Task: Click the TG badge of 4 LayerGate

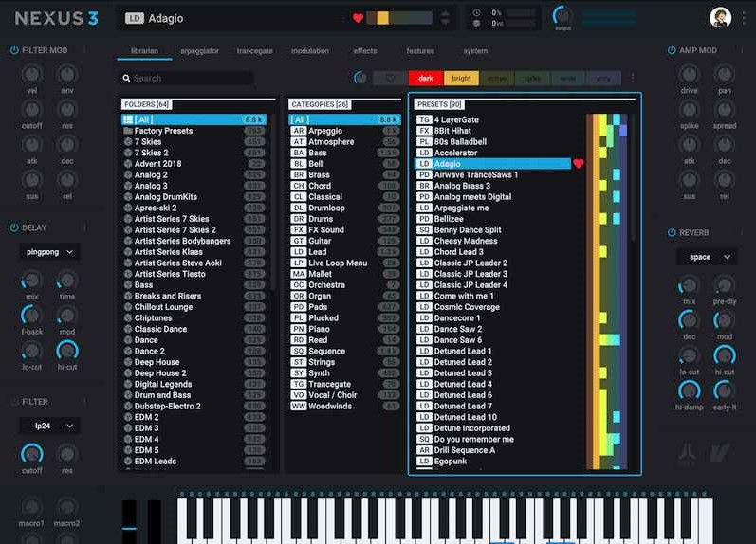Action: 424,119
